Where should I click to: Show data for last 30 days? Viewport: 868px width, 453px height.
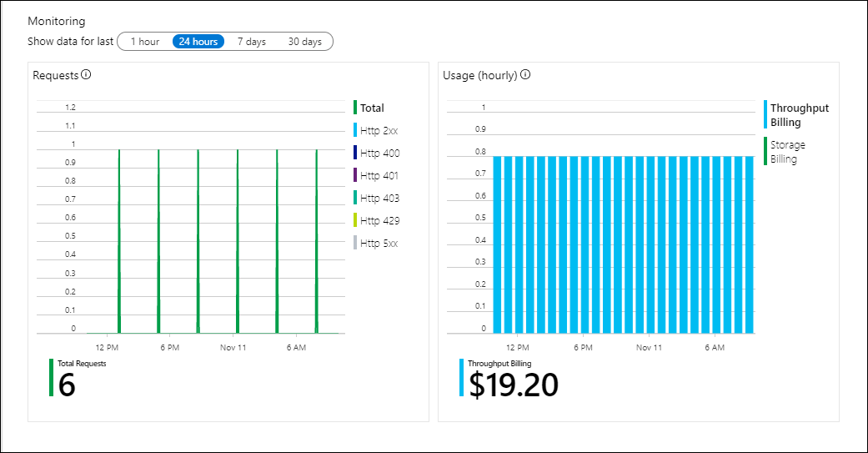click(305, 42)
